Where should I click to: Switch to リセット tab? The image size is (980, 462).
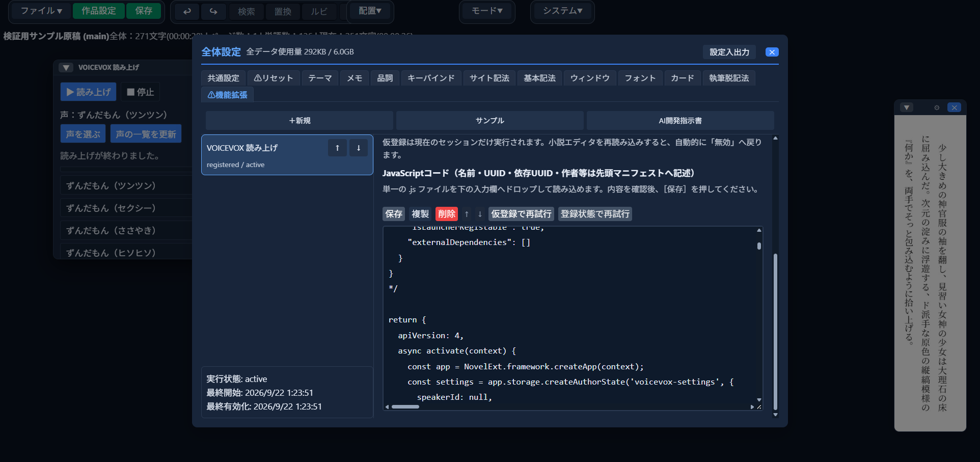pos(274,78)
